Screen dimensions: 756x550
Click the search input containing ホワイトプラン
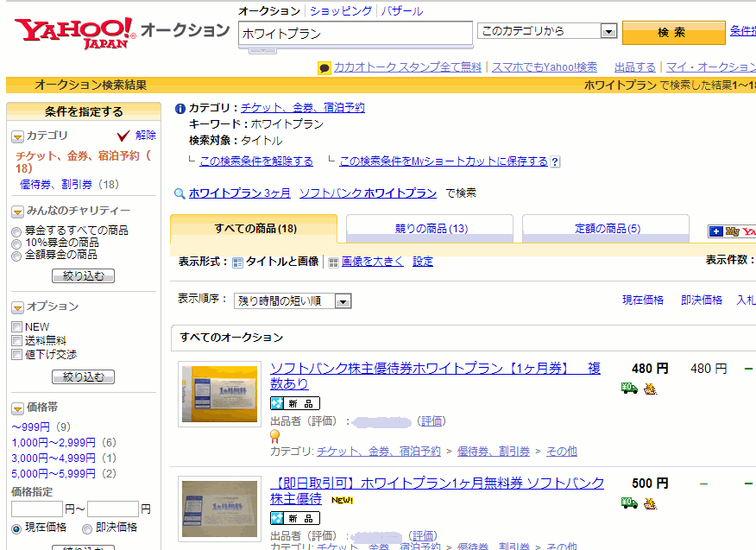(354, 33)
